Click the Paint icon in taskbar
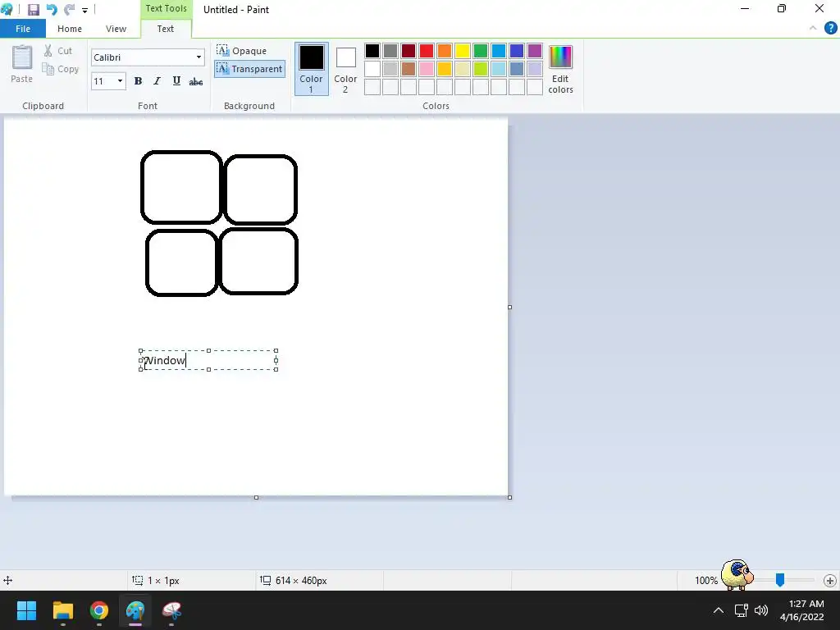 tap(135, 610)
